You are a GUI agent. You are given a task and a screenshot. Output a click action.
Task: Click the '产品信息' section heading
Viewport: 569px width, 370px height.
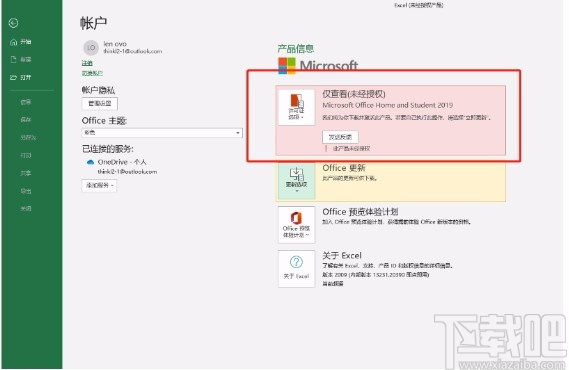tap(296, 49)
